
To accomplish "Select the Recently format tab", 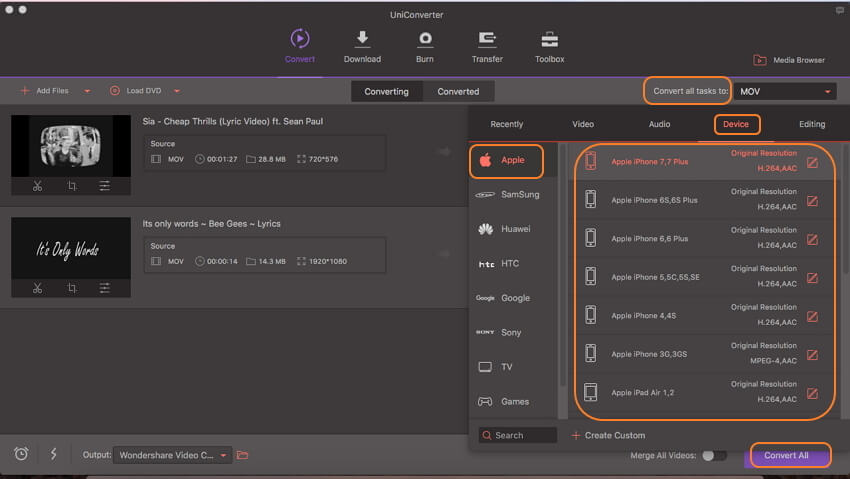I will coord(506,124).
